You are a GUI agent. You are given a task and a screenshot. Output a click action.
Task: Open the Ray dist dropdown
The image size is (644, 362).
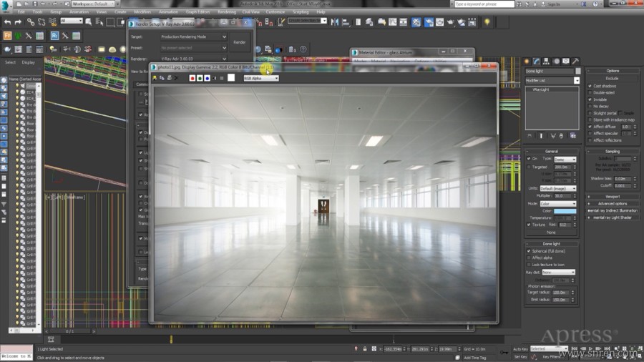[558, 272]
